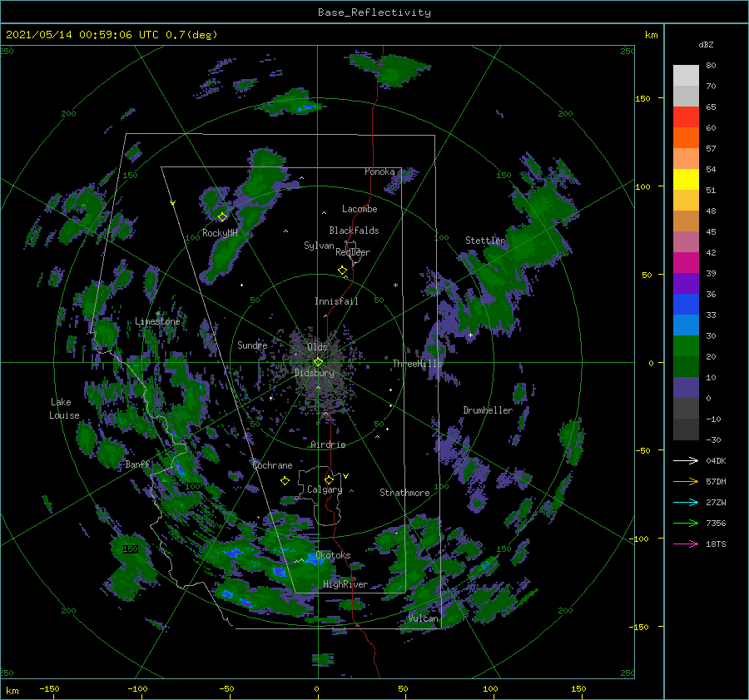Select the radar center diamond marker near Didsbury

[x=318, y=362]
